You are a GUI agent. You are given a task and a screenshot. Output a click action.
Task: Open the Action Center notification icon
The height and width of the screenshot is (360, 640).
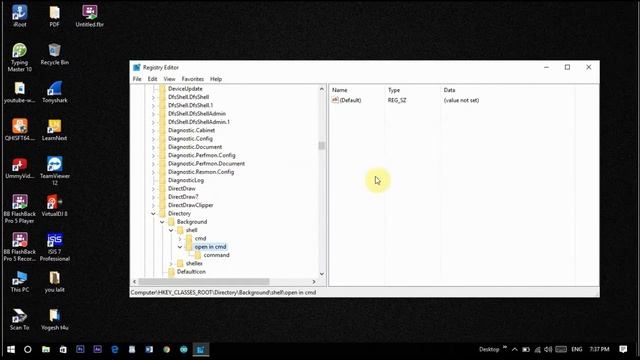click(x=623, y=349)
